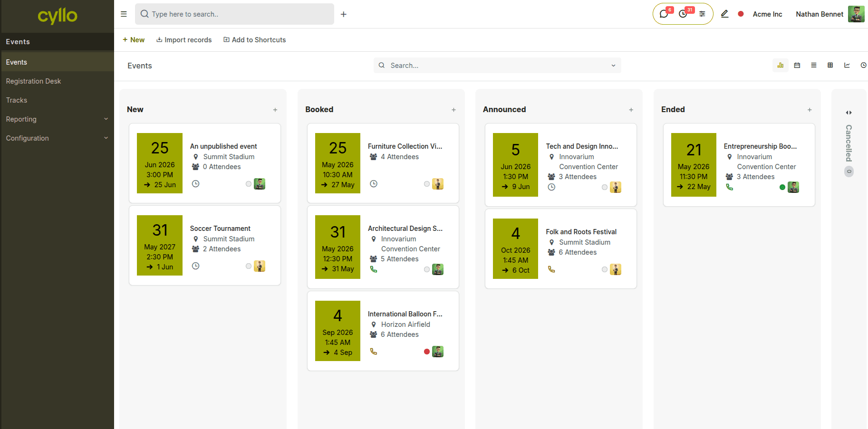Expand the folded Cancelled column
Viewport: 868px width, 429px height.
pyautogui.click(x=849, y=113)
